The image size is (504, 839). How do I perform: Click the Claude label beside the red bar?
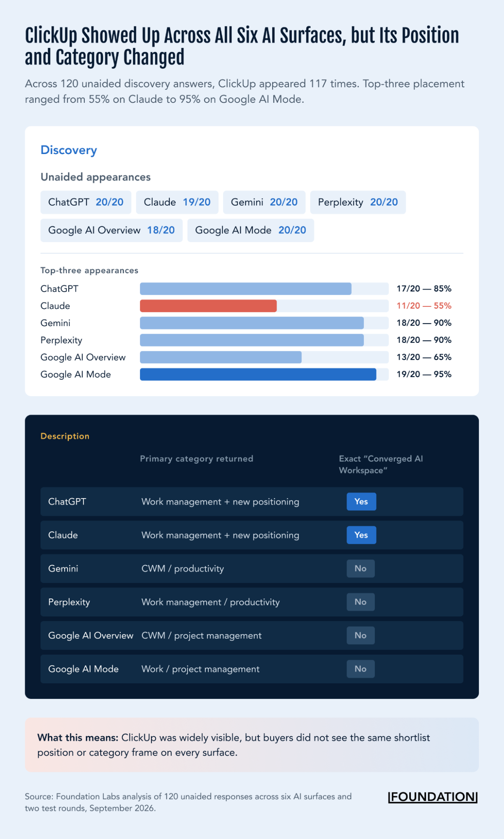click(55, 306)
